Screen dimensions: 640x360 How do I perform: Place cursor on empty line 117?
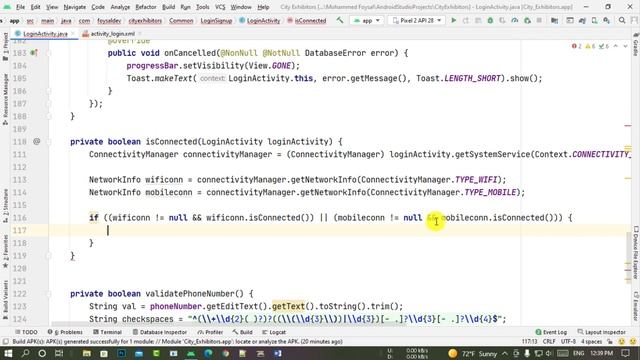[339, 230]
